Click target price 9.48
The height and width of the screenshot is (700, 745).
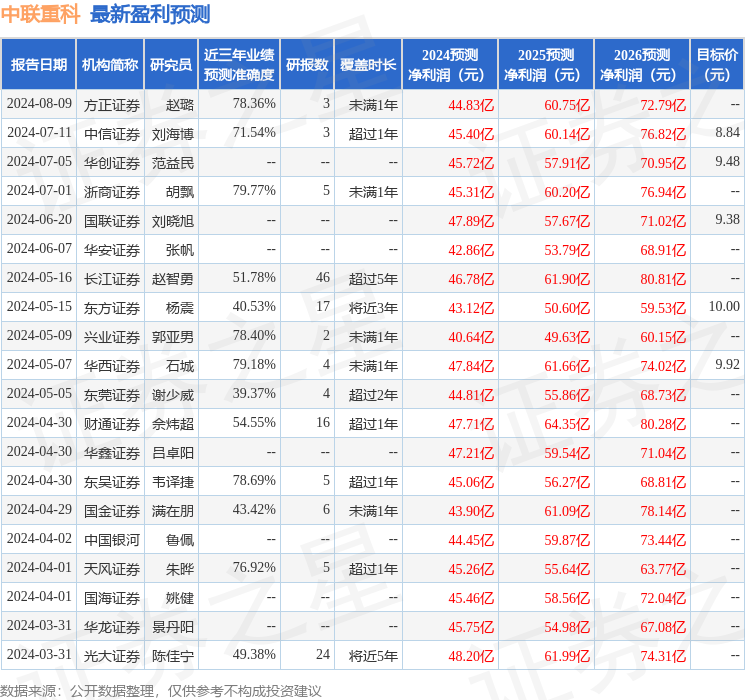coord(727,161)
